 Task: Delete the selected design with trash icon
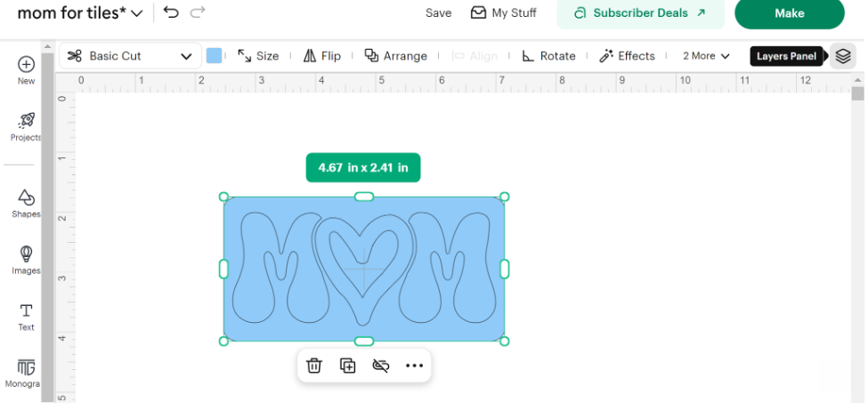click(x=313, y=366)
